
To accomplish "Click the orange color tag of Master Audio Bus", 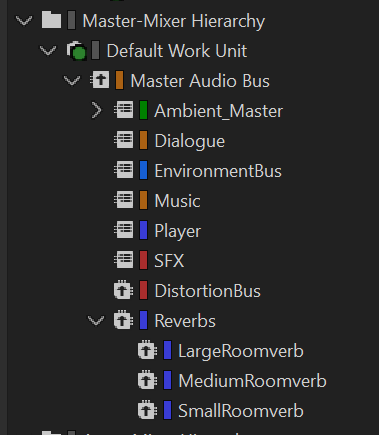I will pyautogui.click(x=119, y=81).
